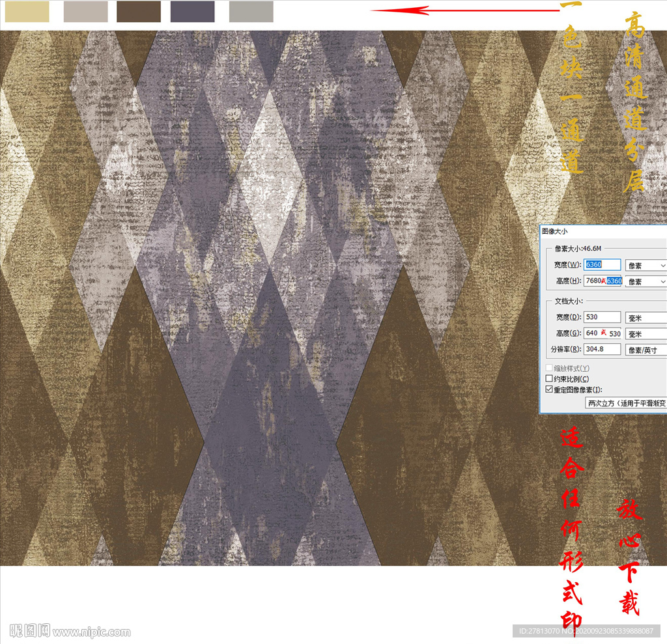Screen dimensions: 667x644
Task: Pick the purple-gray color swatch
Action: 192,11
